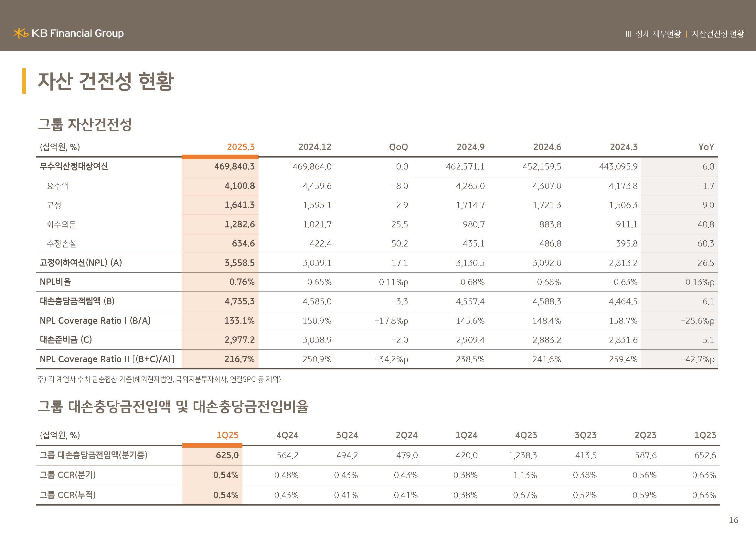Click the 그룹 CCR(누적) row label

pyautogui.click(x=68, y=495)
